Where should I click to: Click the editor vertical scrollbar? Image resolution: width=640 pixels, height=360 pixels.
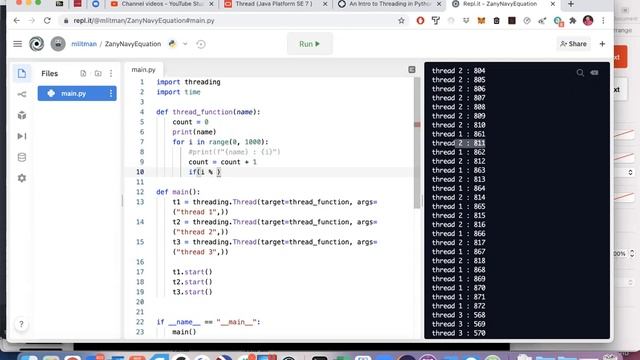point(417,143)
